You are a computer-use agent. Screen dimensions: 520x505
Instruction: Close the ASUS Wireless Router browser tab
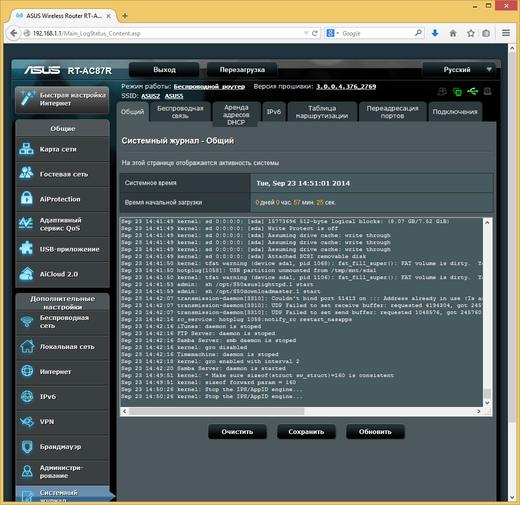coord(108,16)
